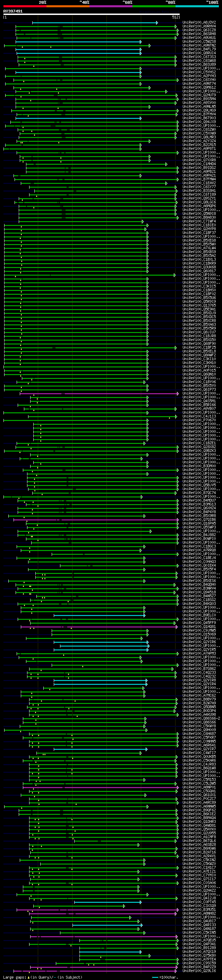Click the white query sequence bar
This screenshot has height=980, width=222.
pos(92,15)
